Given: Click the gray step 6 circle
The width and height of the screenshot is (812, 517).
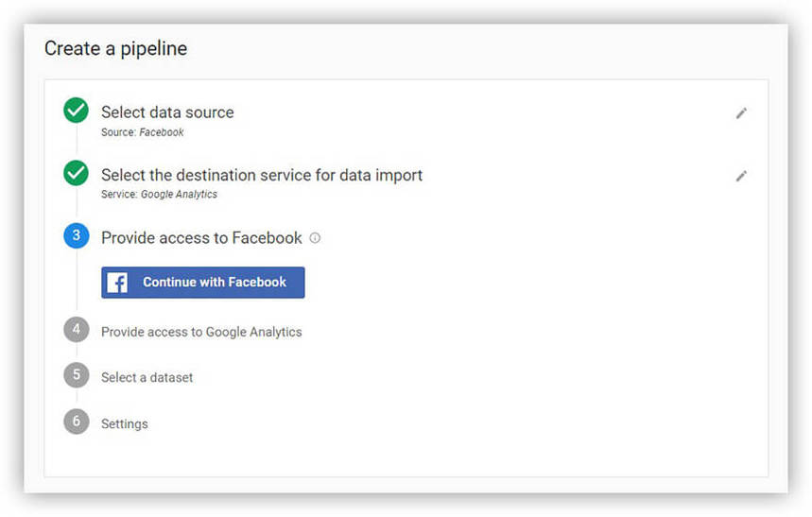Looking at the screenshot, I should [77, 422].
